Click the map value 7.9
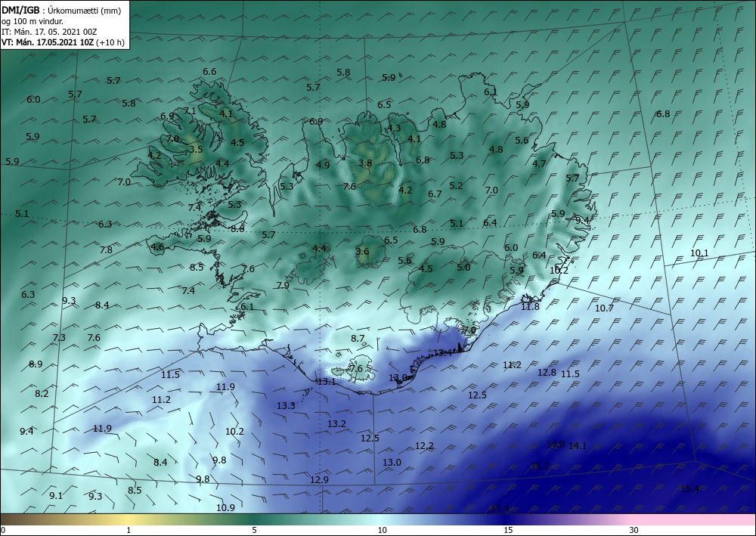The image size is (756, 536). click(x=283, y=285)
